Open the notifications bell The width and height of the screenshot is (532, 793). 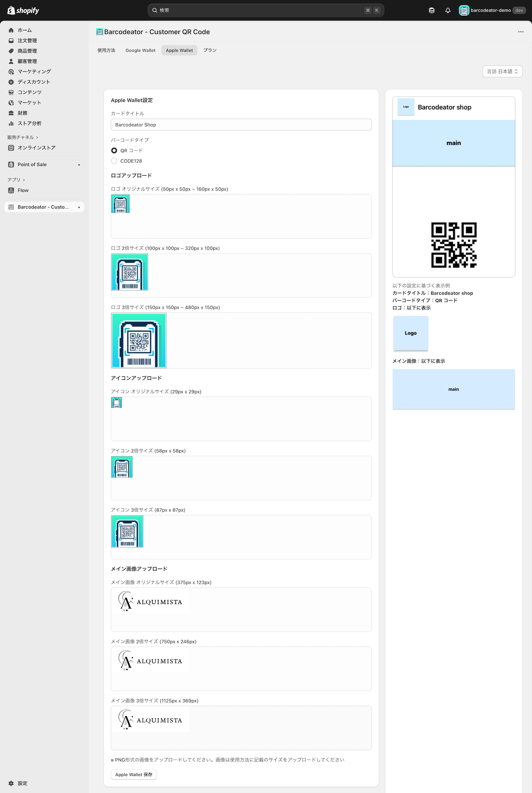pyautogui.click(x=448, y=10)
